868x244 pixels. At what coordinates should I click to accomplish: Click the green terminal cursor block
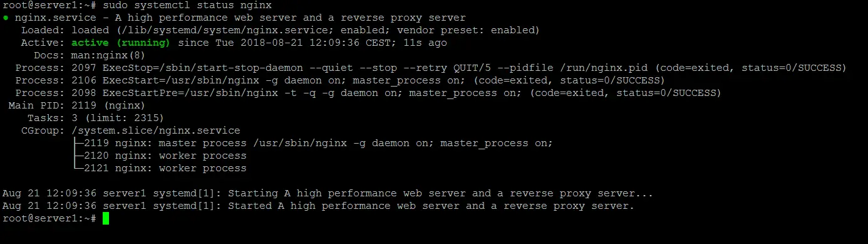(106, 218)
